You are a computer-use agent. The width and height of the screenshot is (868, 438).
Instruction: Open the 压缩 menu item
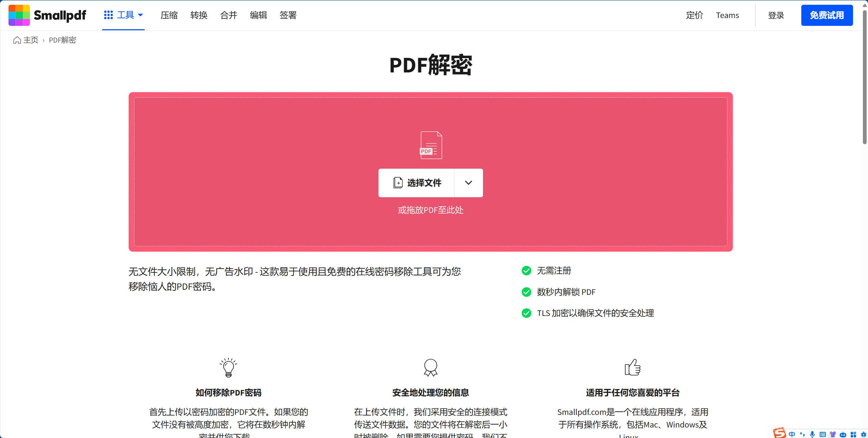tap(169, 15)
